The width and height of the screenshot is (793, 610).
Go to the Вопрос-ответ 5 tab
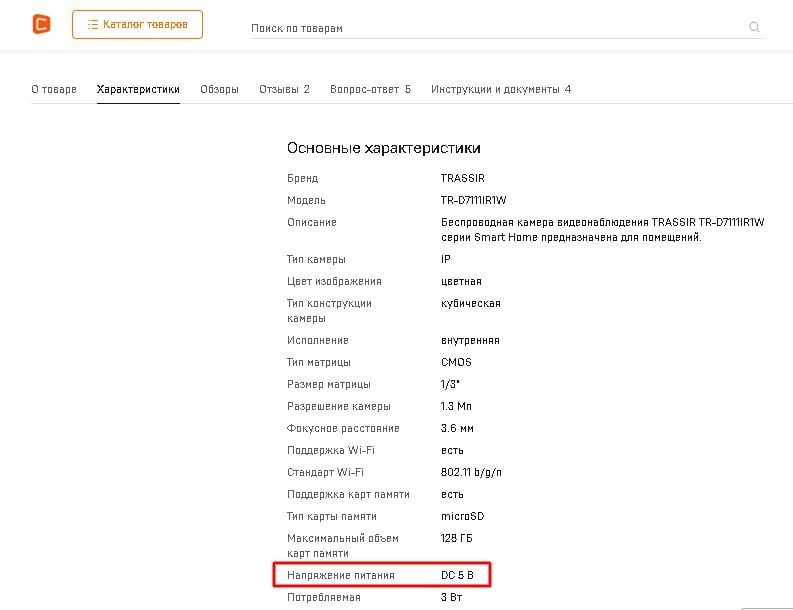coord(371,90)
